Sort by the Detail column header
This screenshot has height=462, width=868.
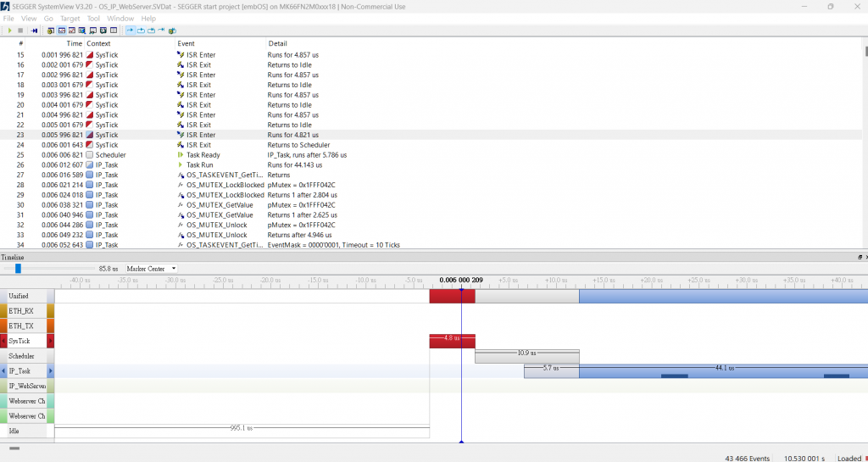point(277,43)
